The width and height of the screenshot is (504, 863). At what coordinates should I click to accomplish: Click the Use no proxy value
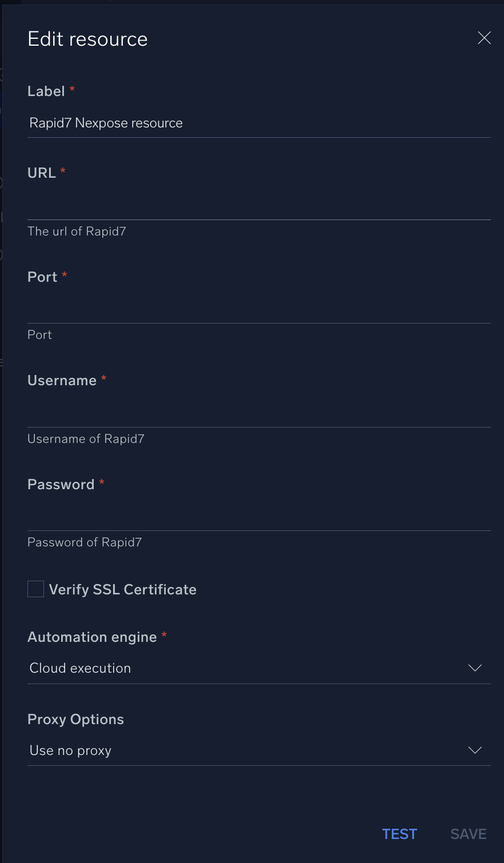[70, 750]
